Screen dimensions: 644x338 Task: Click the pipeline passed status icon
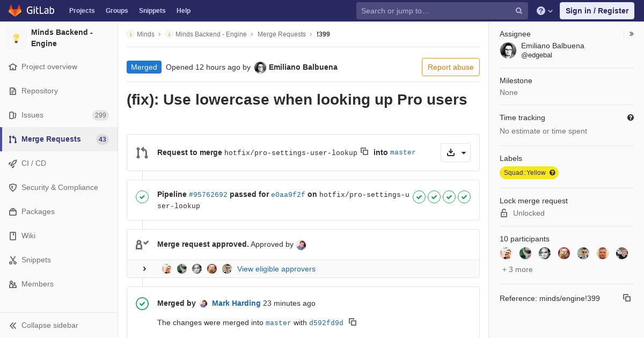(142, 197)
